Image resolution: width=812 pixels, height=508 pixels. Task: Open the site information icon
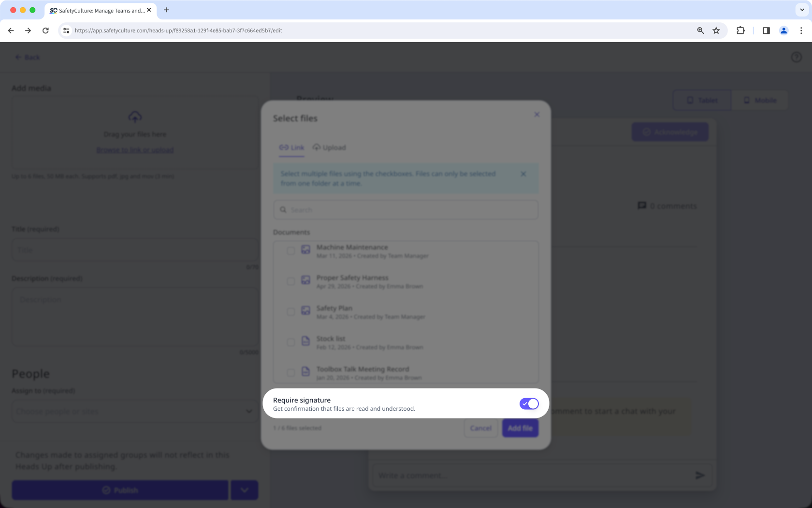point(66,30)
